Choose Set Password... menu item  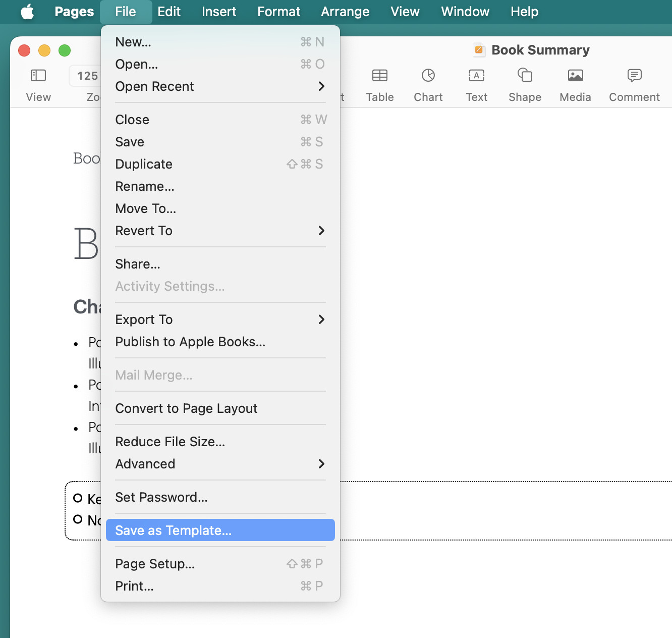[x=220, y=497]
